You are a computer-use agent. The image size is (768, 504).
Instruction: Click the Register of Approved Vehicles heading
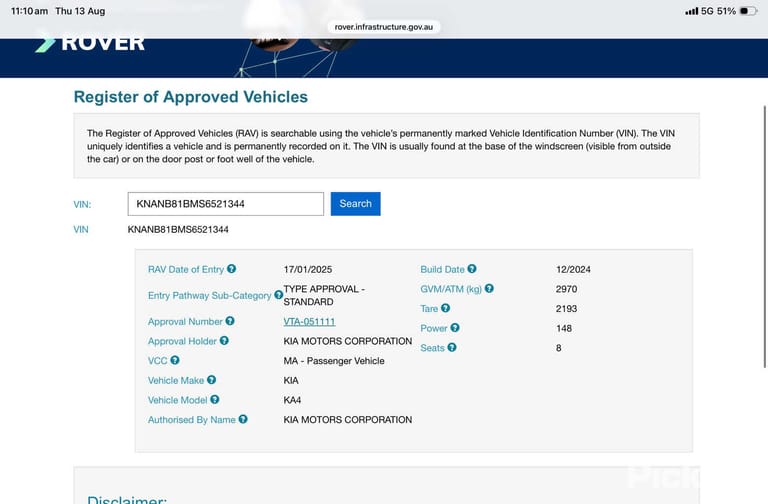tap(191, 97)
